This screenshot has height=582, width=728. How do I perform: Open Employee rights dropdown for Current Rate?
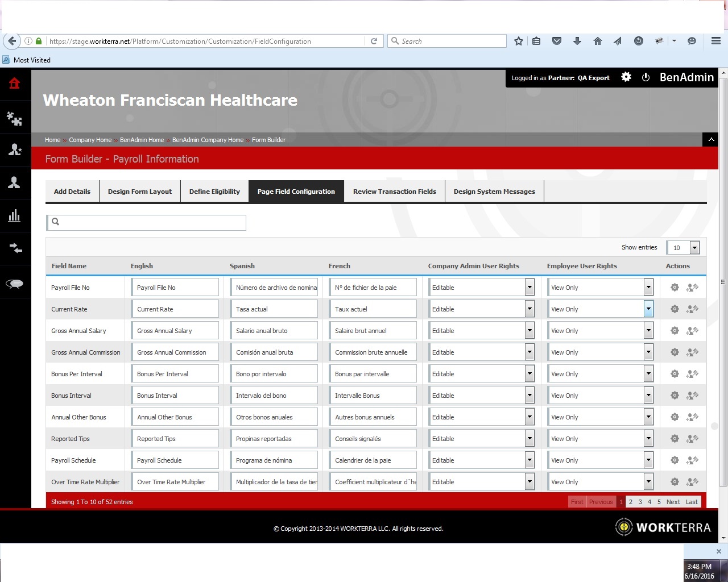point(600,309)
